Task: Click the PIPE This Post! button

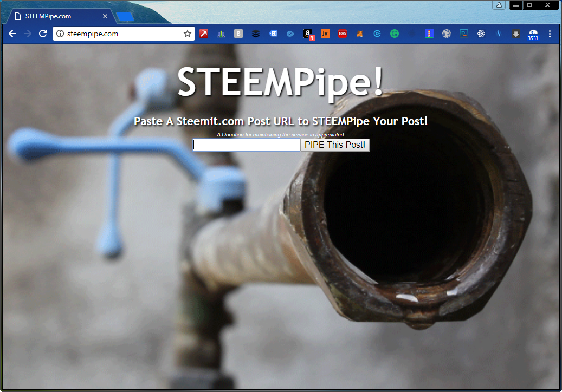Action: [335, 145]
